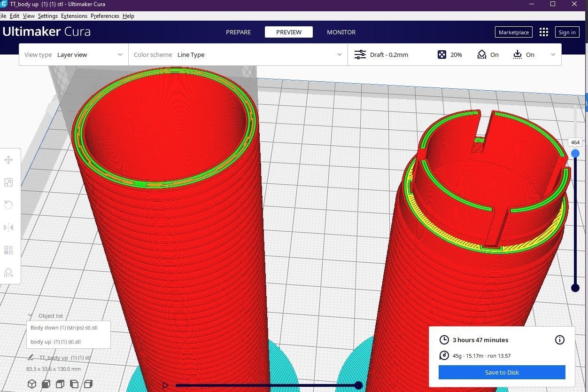Play the layer simulation

point(165,385)
